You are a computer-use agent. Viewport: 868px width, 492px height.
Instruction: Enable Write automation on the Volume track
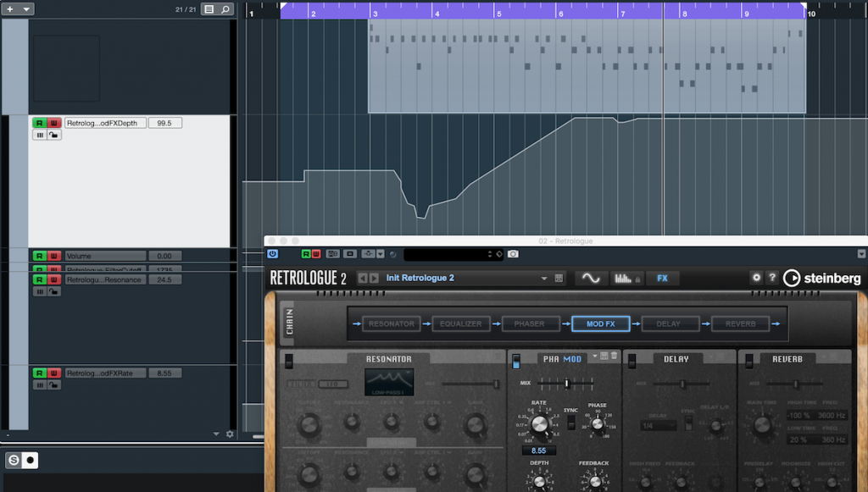[53, 256]
